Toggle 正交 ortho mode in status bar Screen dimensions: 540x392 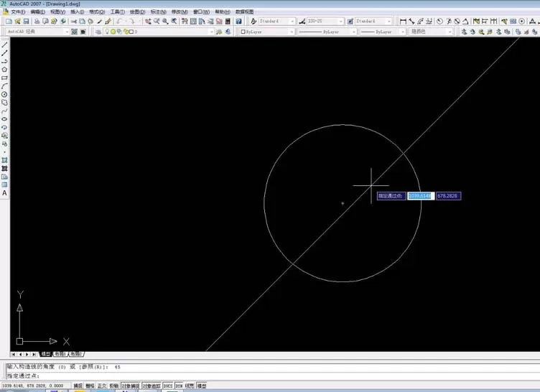point(102,386)
